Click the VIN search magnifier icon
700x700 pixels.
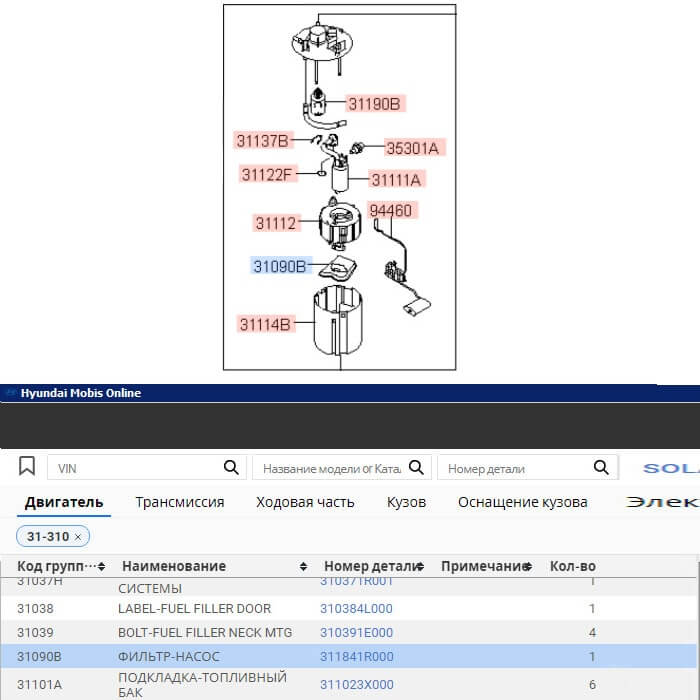tap(231, 467)
